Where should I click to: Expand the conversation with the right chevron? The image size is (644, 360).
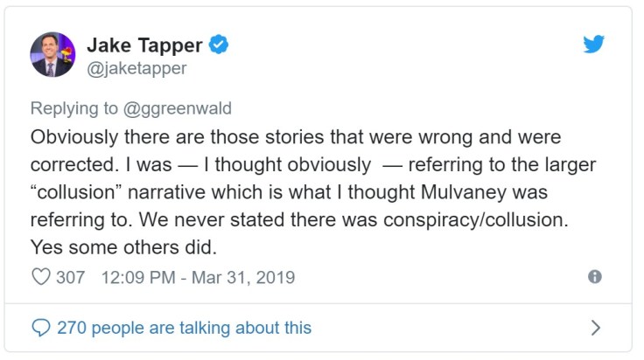pos(596,329)
